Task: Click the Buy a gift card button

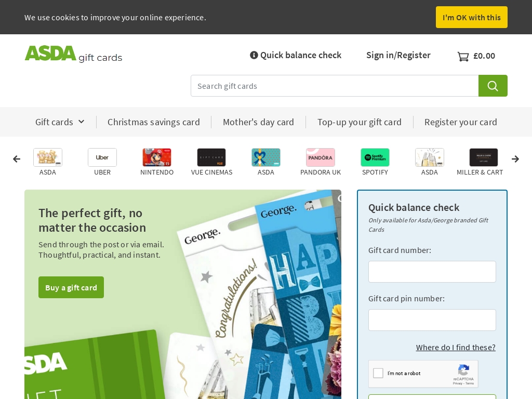Action: (71, 287)
